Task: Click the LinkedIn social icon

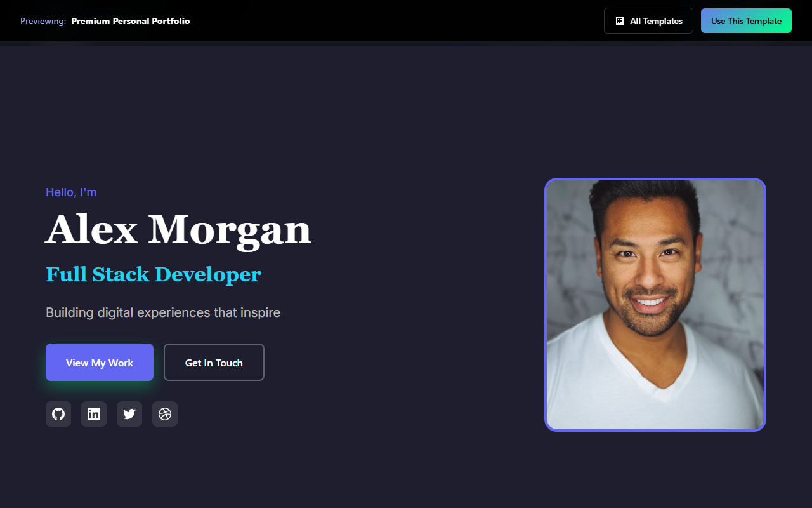Action: coord(94,413)
